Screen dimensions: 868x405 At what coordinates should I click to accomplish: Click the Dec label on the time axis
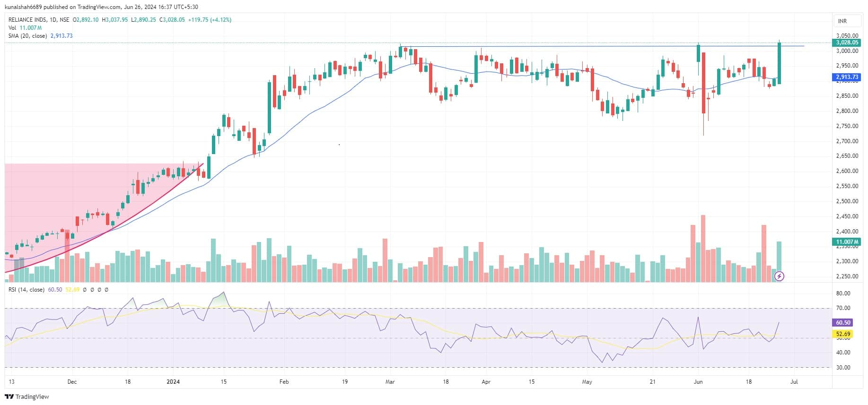point(72,382)
